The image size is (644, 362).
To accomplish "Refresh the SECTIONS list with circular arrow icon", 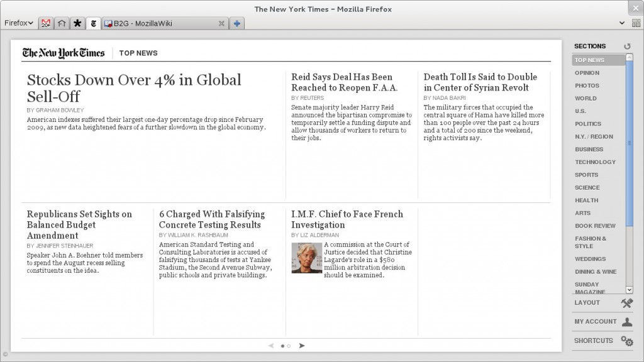I will 626,45.
